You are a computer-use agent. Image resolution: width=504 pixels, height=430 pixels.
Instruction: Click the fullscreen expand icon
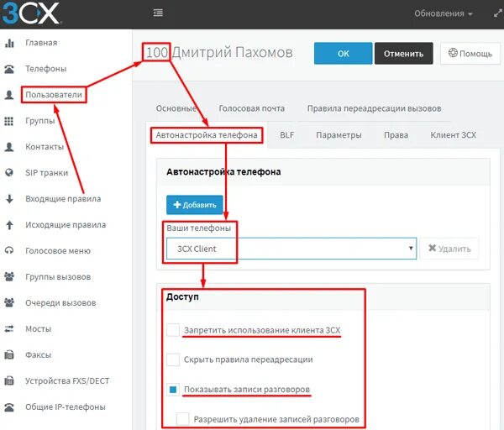(x=498, y=13)
